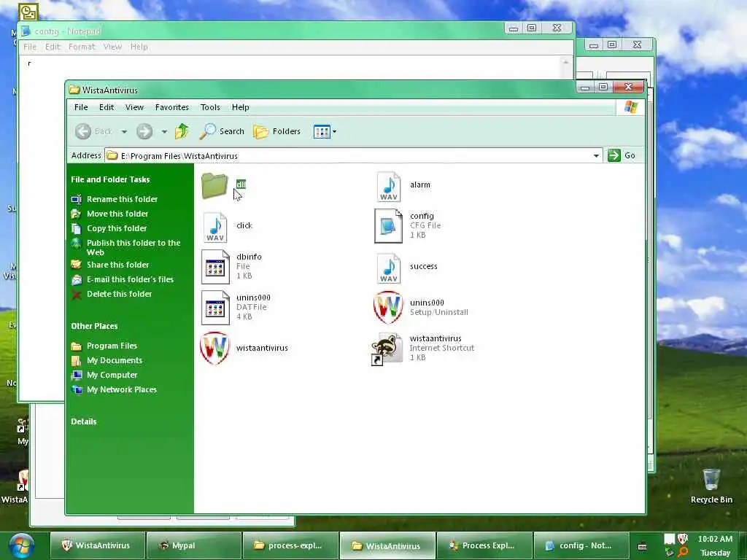Switch to the Mypal taskbar button
This screenshot has width=747, height=560.
coord(193,545)
